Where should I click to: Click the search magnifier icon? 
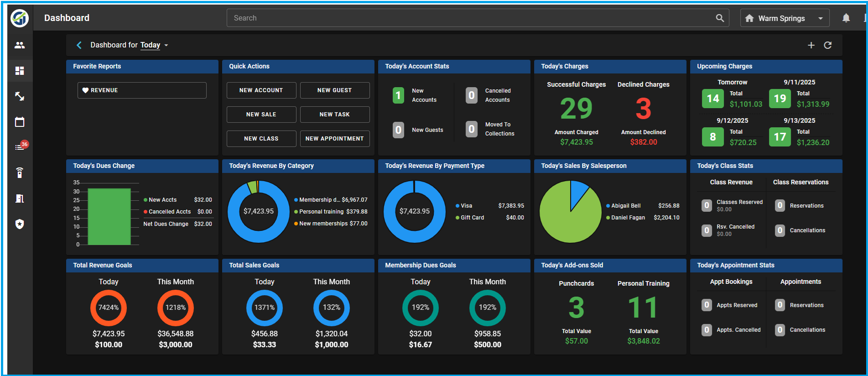[720, 18]
